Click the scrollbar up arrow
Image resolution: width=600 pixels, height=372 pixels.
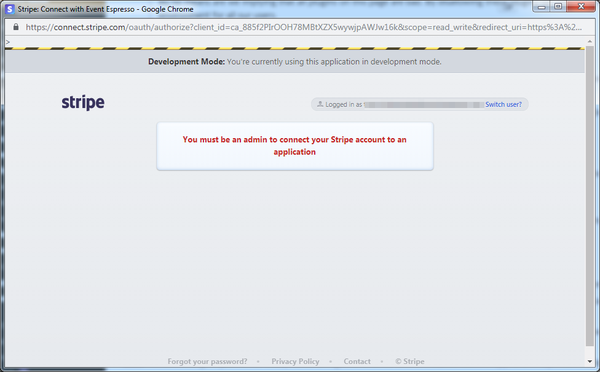click(589, 41)
